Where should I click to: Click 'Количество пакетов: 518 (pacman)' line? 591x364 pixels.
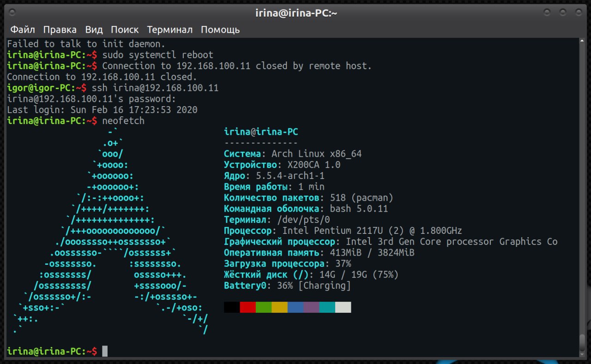click(x=309, y=198)
